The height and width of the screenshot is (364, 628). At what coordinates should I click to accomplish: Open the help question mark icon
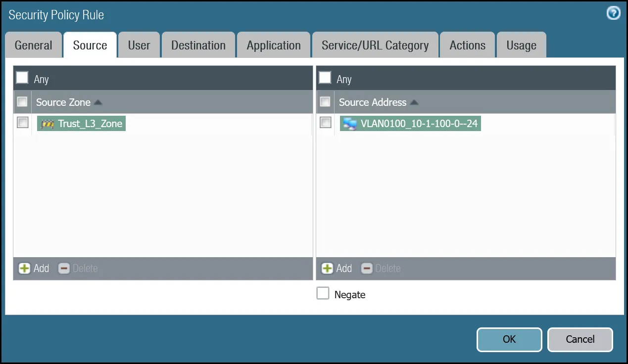point(613,13)
